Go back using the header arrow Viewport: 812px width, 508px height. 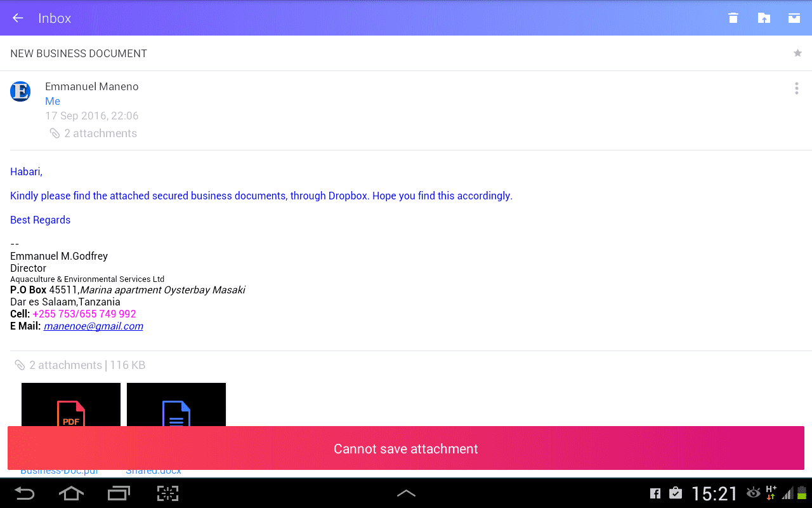click(x=18, y=18)
